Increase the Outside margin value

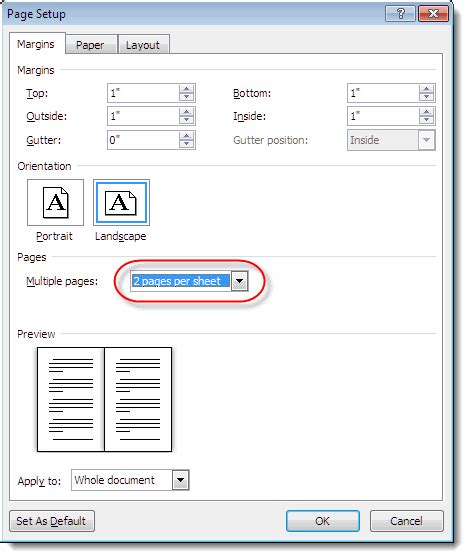tap(186, 112)
